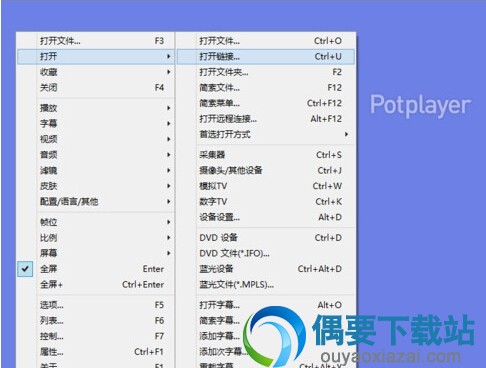Select 蓝光文件(*.MPLS)... entry
486x368 pixels.
[265, 285]
